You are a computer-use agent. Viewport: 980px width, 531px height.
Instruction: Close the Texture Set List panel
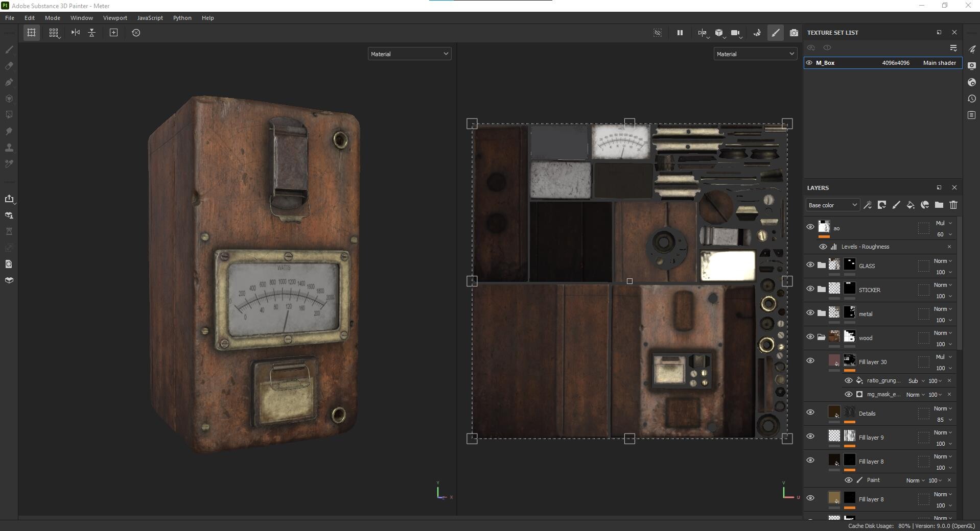coord(954,32)
